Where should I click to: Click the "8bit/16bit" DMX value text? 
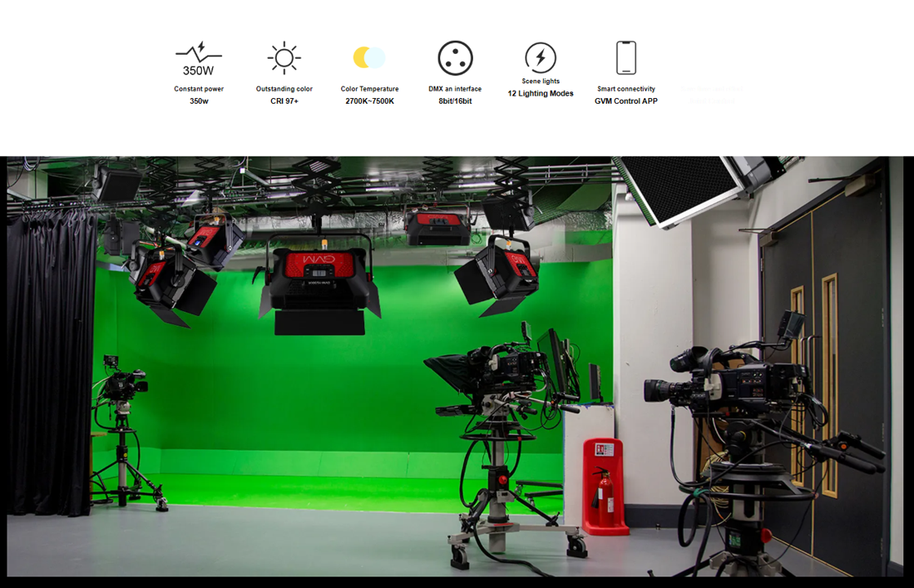pyautogui.click(x=455, y=101)
